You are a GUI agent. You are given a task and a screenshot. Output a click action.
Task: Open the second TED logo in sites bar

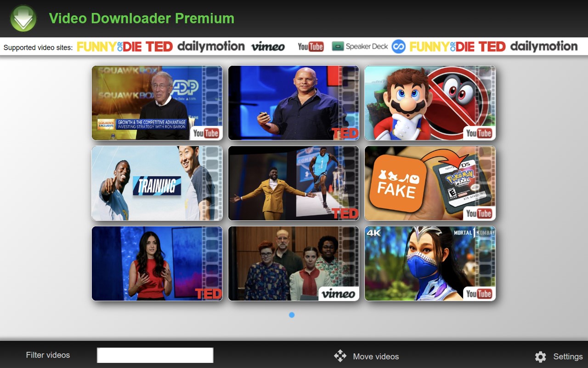click(492, 46)
